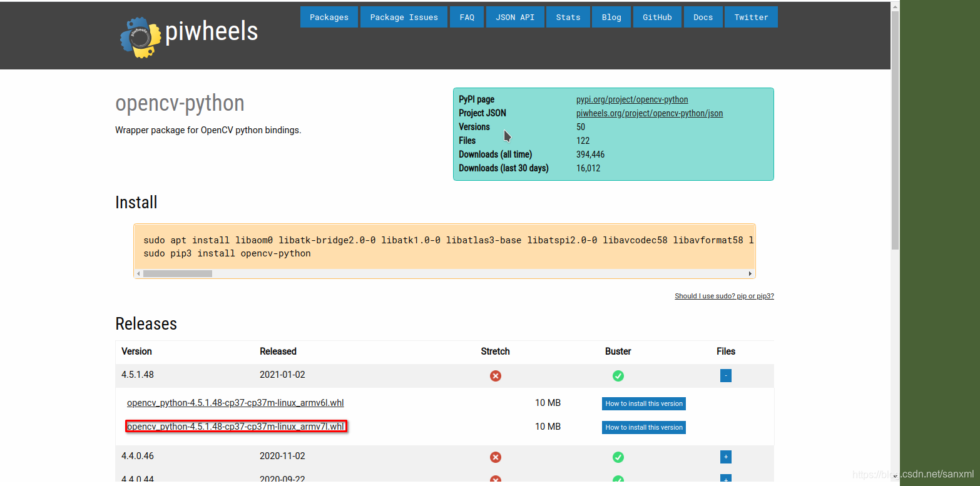Open the Packages menu item
Image resolution: width=980 pixels, height=486 pixels.
(x=329, y=17)
